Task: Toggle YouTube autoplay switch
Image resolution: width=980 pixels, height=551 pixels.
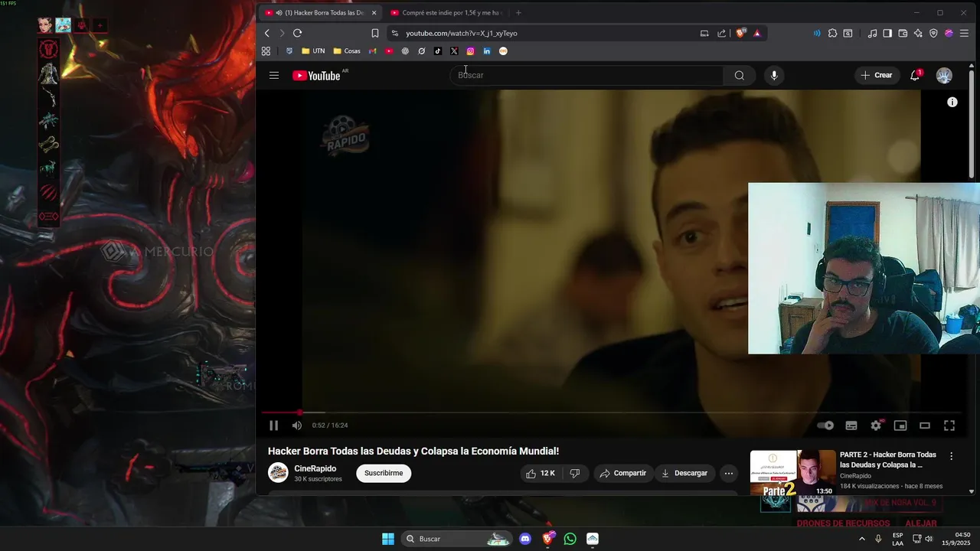Action: 825,425
